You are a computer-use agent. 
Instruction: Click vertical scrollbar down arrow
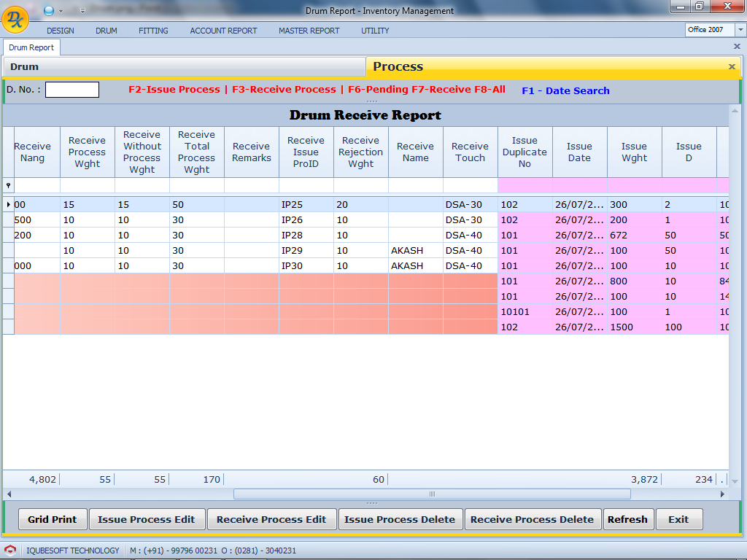click(735, 481)
